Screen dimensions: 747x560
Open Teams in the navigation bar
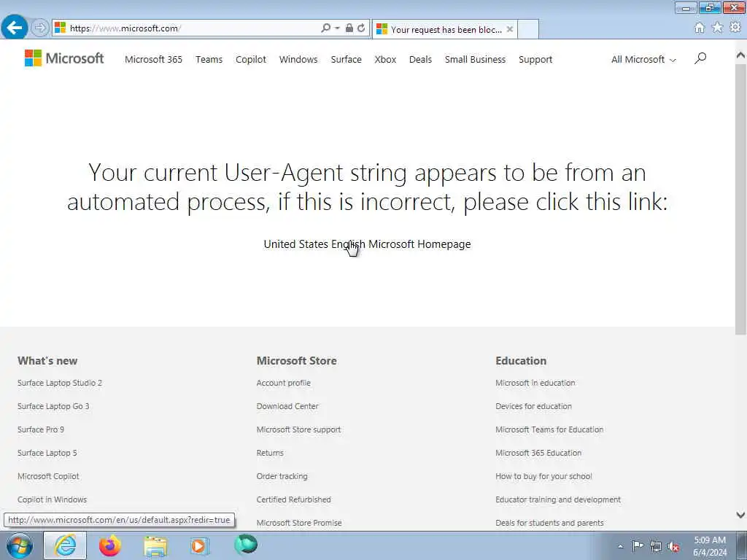click(209, 60)
